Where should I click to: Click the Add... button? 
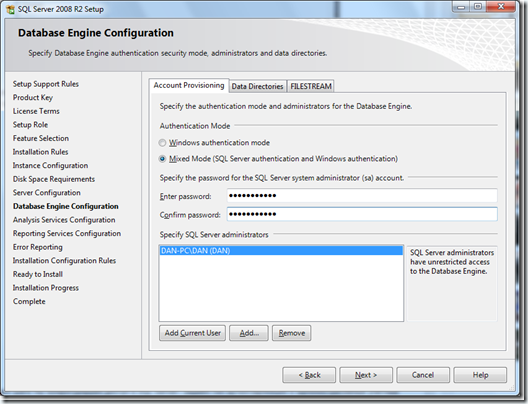[x=249, y=333]
